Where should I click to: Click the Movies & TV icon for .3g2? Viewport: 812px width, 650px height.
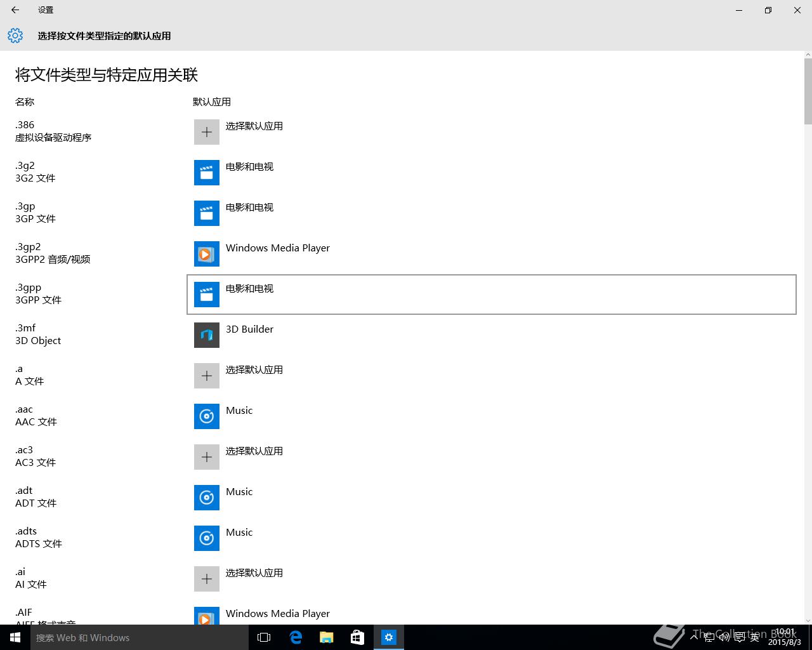(x=206, y=173)
